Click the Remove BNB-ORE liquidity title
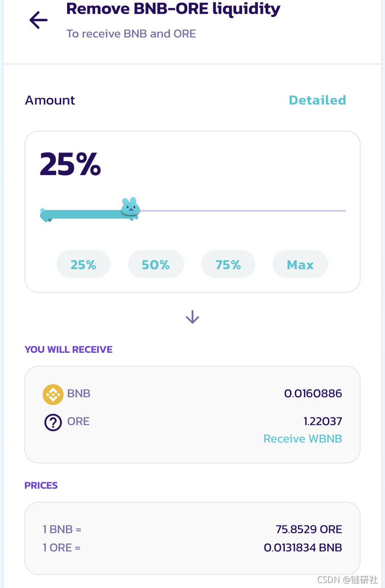The width and height of the screenshot is (385, 588). pos(173,9)
